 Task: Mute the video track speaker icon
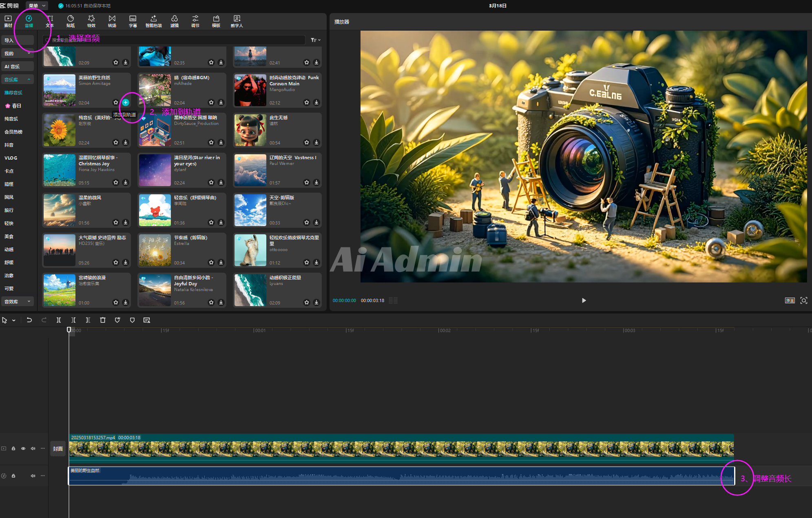pos(33,449)
